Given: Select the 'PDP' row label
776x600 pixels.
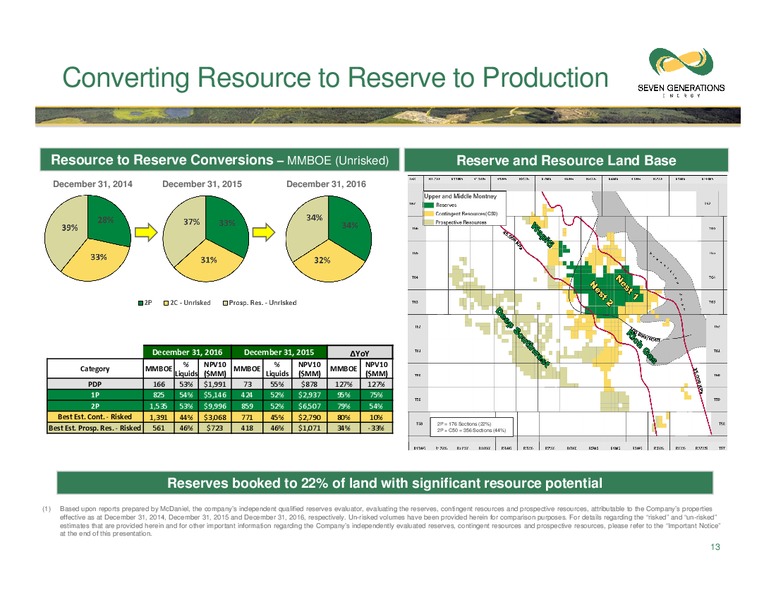Looking at the screenshot, I should tap(95, 384).
